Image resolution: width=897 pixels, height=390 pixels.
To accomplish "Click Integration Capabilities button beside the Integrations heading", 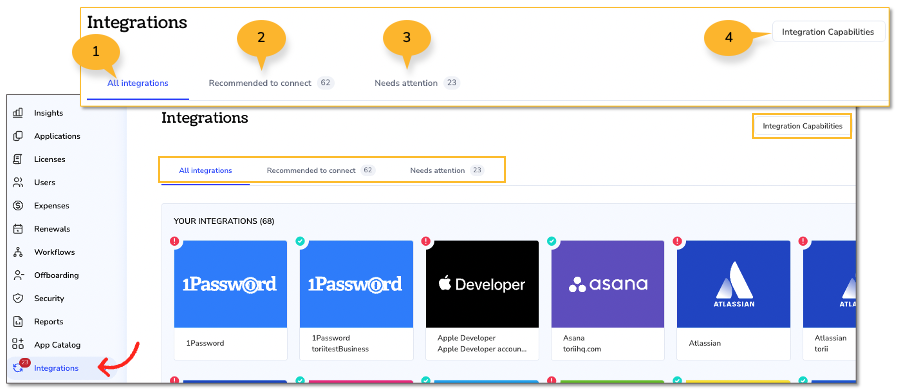I will [x=802, y=126].
